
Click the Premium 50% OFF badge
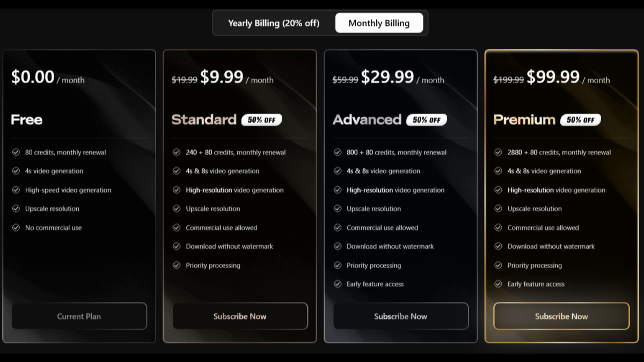[581, 120]
